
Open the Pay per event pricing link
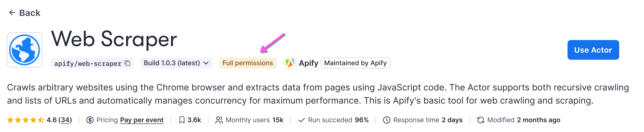tap(142, 120)
